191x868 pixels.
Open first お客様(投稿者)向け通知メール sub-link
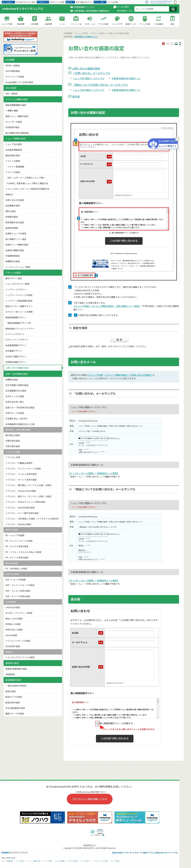[126, 78]
